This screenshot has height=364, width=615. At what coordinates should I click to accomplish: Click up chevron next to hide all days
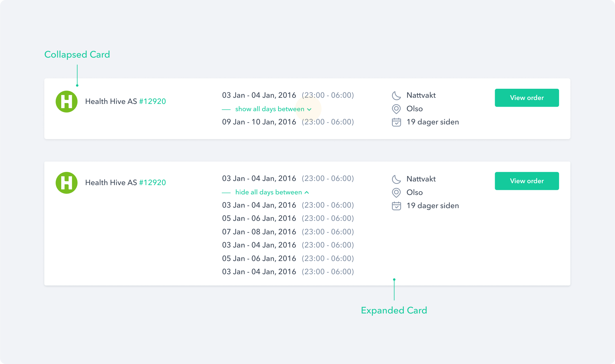pos(307,192)
